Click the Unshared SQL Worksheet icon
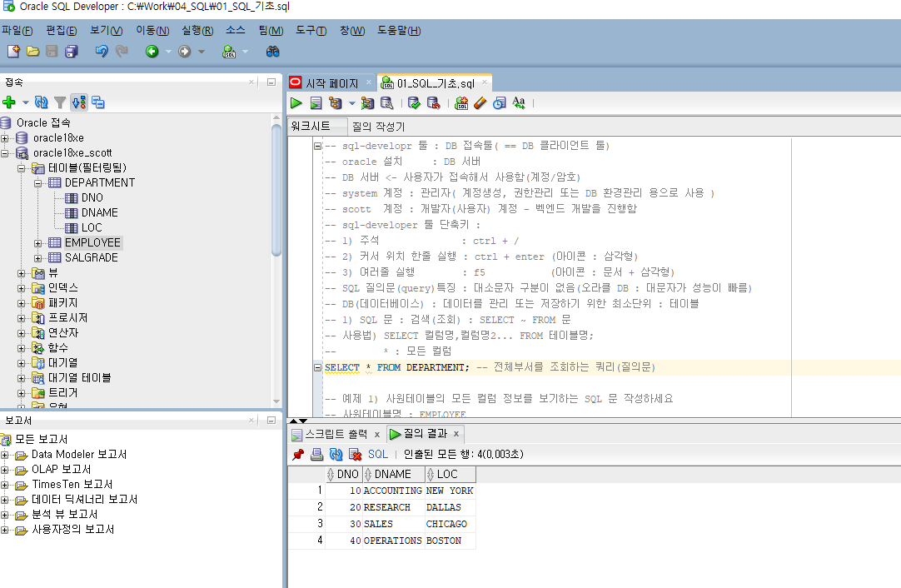This screenshot has height=588, width=901. click(460, 103)
